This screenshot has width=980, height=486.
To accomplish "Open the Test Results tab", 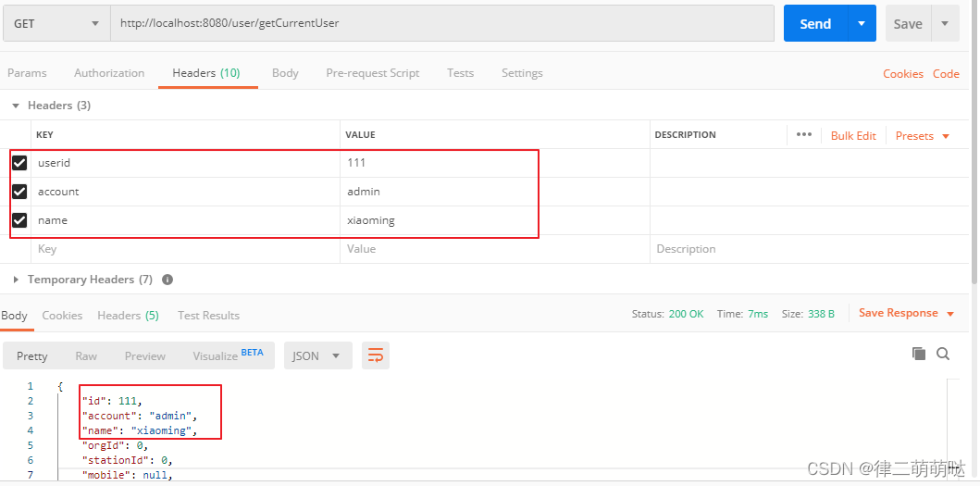I will pos(209,316).
